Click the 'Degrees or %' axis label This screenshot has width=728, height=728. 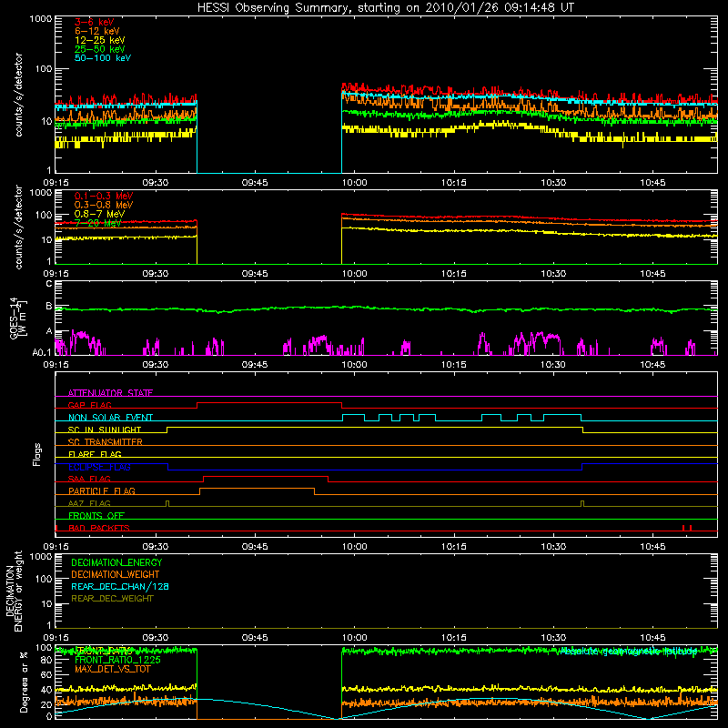click(24, 682)
